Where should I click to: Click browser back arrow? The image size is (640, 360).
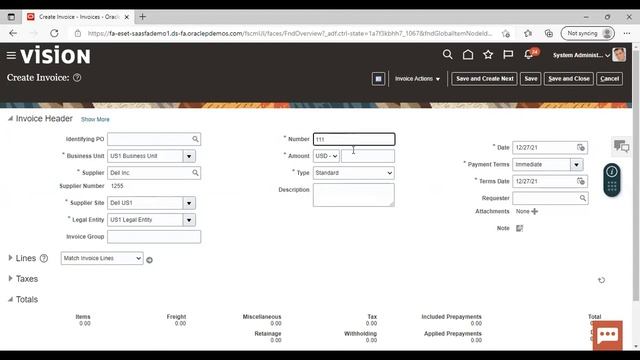click(13, 33)
